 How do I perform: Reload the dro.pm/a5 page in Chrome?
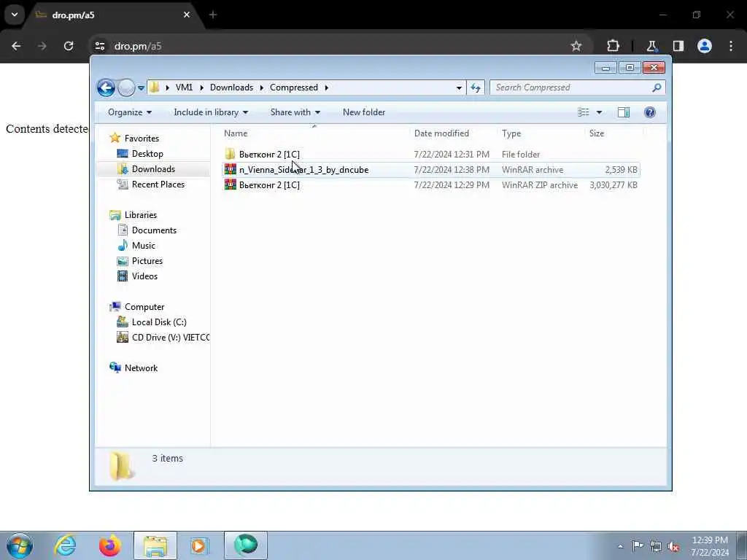(x=69, y=46)
